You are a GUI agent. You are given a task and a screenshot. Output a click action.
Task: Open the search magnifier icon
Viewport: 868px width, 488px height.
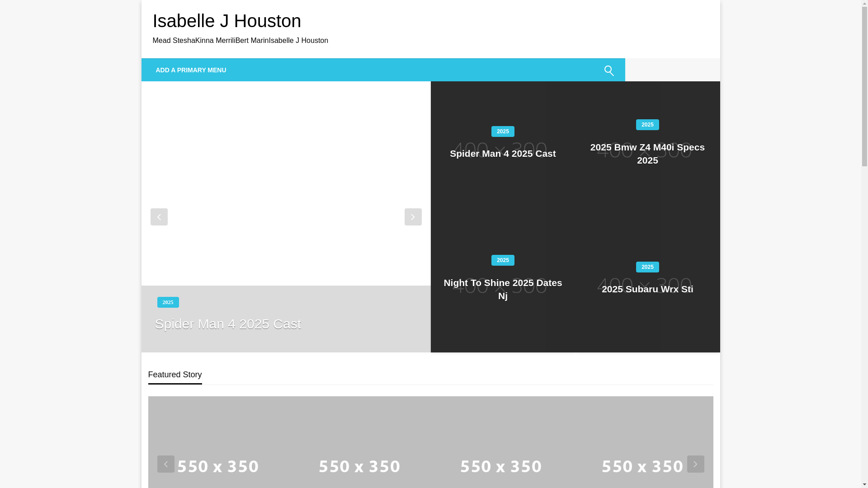(x=609, y=70)
